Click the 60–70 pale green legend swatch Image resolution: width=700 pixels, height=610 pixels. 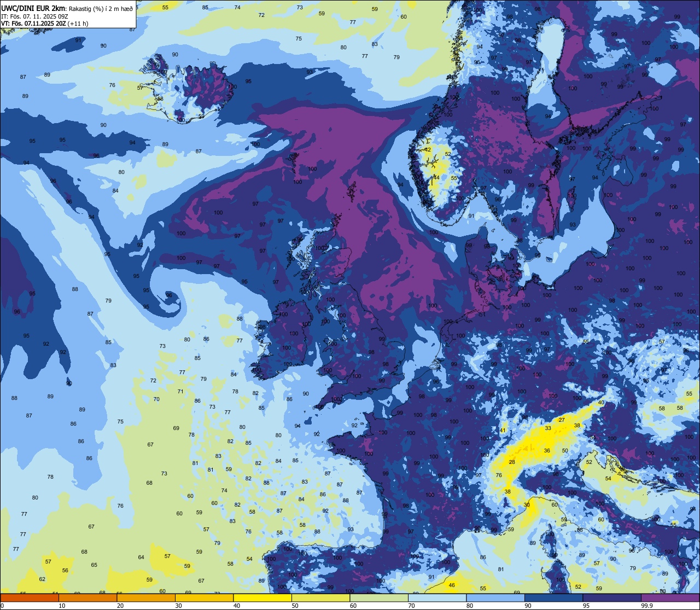click(379, 597)
